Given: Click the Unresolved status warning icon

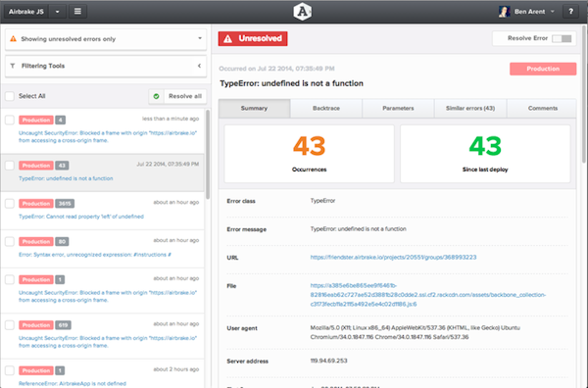Looking at the screenshot, I should tap(227, 38).
